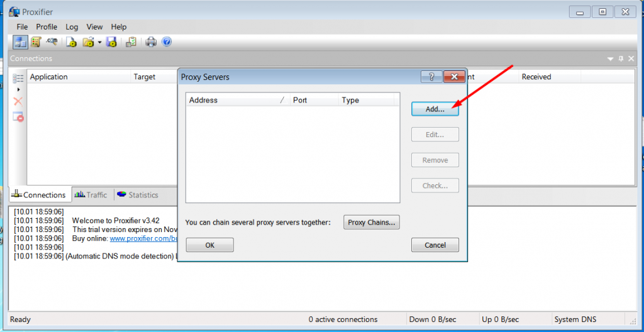This screenshot has width=644, height=332.
Task: Sort by the Type column header
Action: point(366,100)
